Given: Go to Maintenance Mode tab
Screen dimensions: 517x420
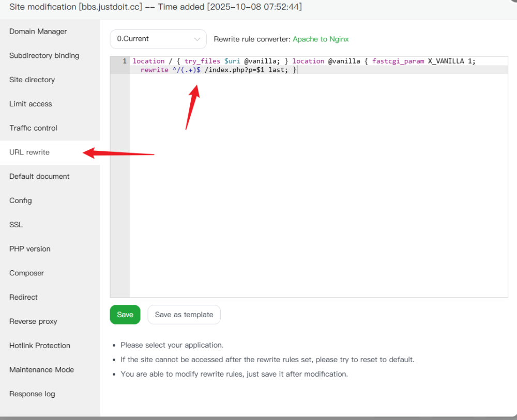Looking at the screenshot, I should 41,370.
